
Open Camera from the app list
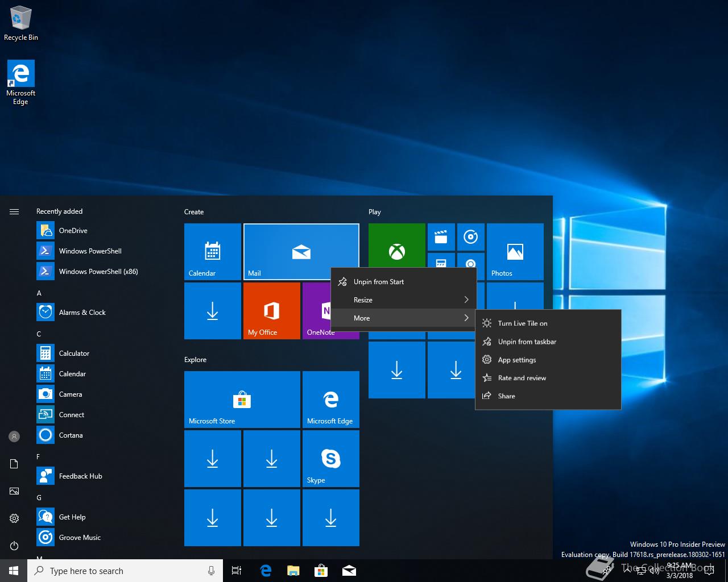91,394
